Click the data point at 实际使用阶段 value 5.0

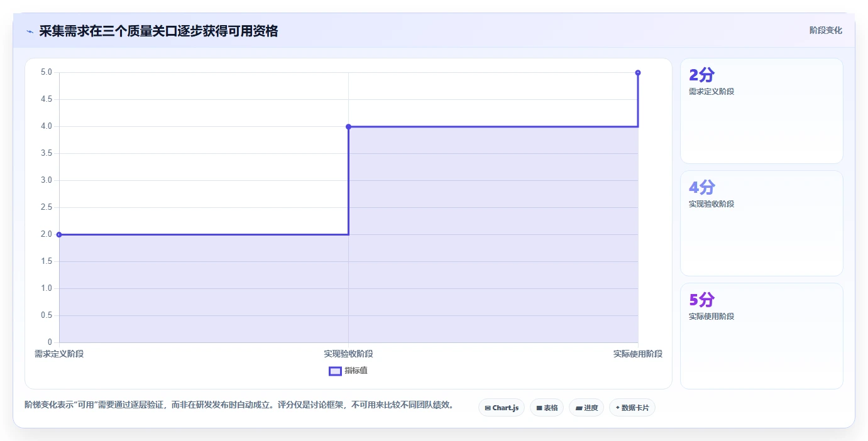638,72
